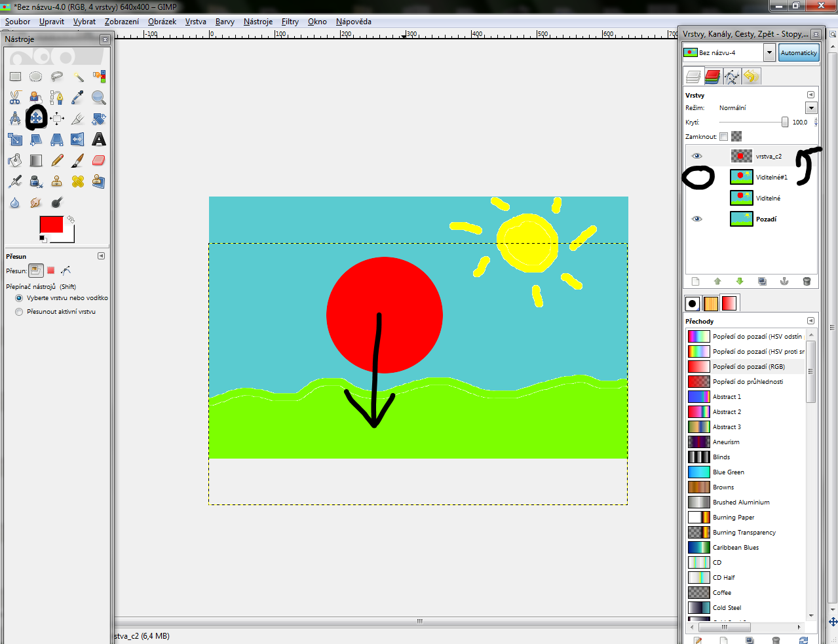The height and width of the screenshot is (644, 838).
Task: Select the Heal tool bandage icon
Action: pos(78,181)
